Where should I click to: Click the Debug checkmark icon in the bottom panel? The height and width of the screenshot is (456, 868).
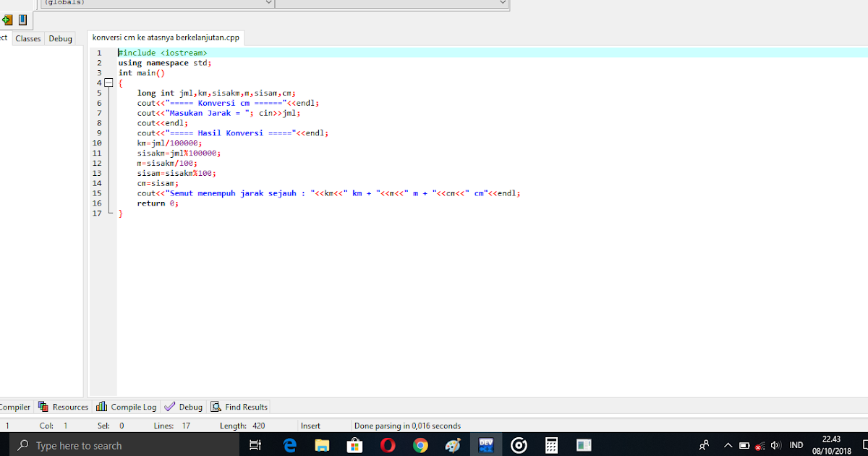tap(167, 406)
